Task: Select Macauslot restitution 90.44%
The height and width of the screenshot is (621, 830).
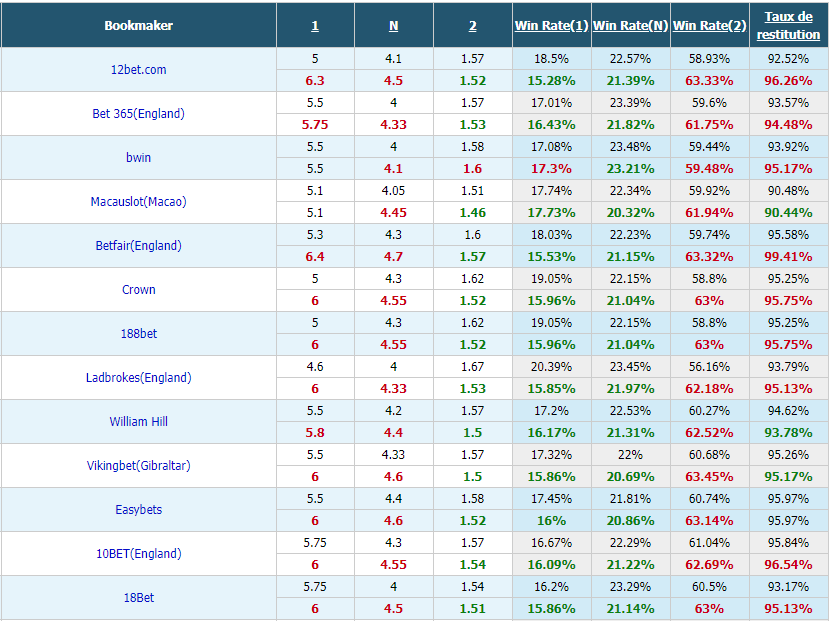Action: click(x=788, y=212)
